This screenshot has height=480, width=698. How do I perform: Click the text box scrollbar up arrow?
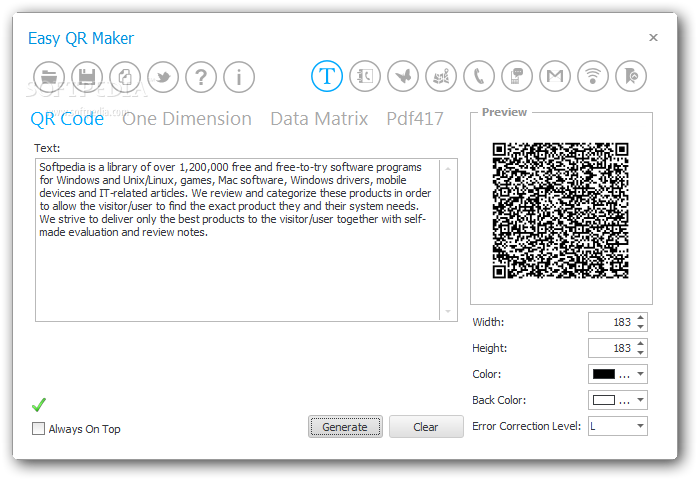point(448,169)
